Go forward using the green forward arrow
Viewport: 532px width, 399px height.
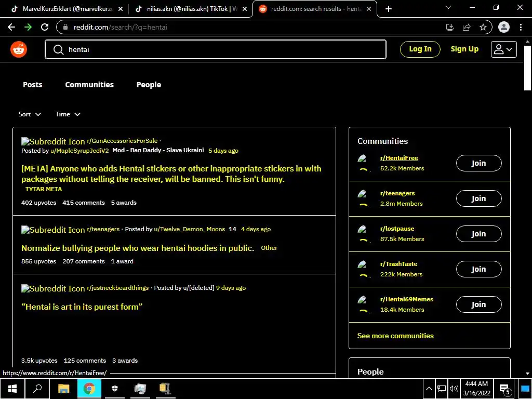click(28, 27)
